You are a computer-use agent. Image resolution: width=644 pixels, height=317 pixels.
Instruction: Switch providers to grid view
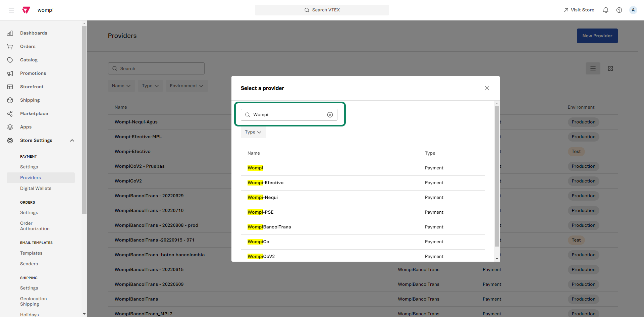(x=610, y=68)
